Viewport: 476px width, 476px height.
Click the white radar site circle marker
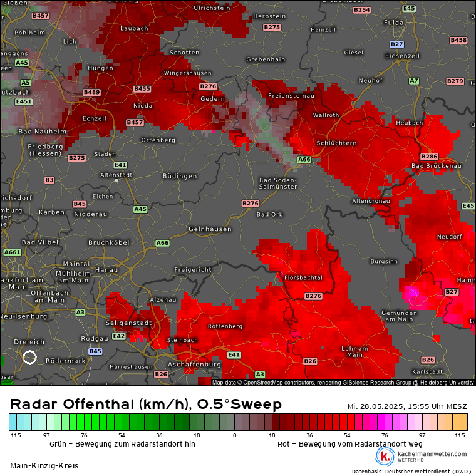click(30, 357)
